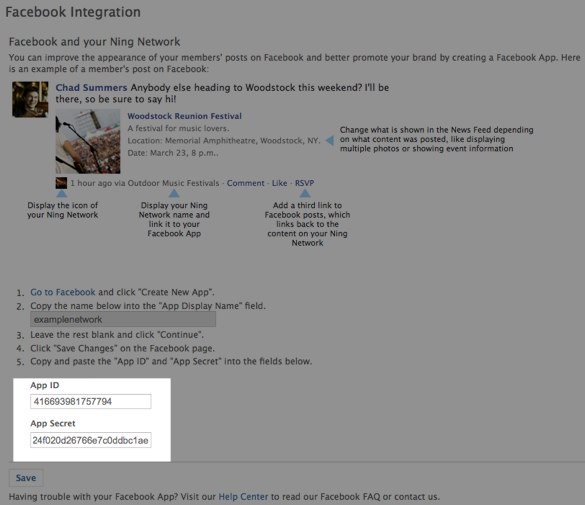Click the Comment link
Screen dimensions: 585x505
click(245, 183)
